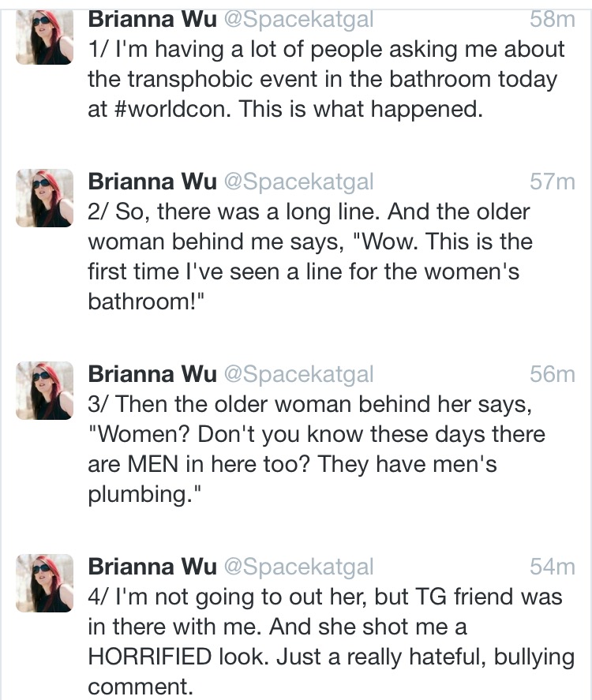Open the 57m timestamp
Image resolution: width=592 pixels, height=700 pixels.
tap(553, 182)
